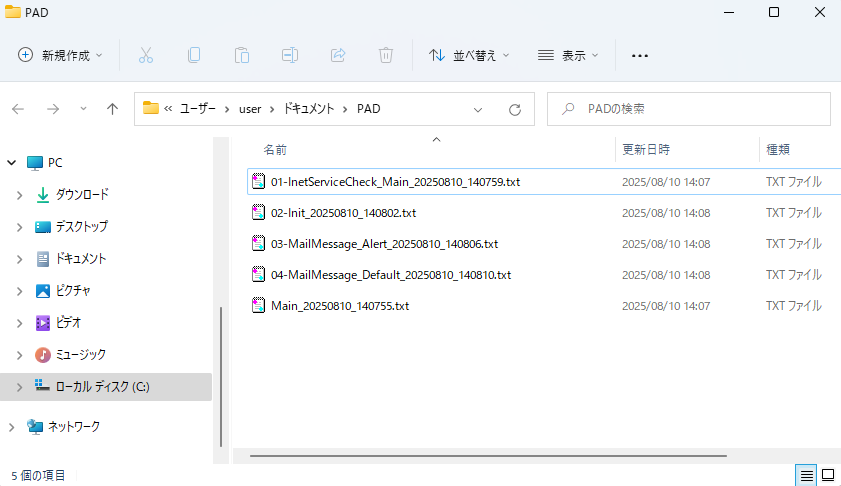Screen dimensions: 841x486
Task: Expand the ダウンロード tree node
Action: 19,195
